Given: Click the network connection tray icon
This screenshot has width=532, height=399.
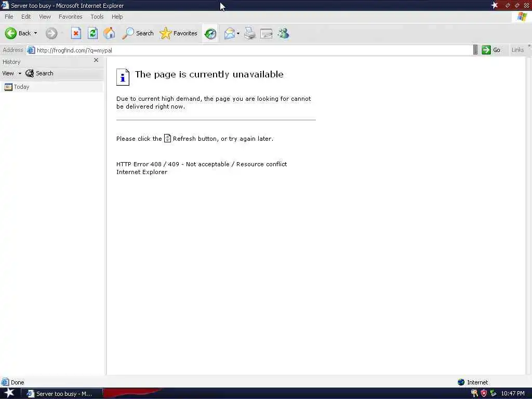Looking at the screenshot, I should click(493, 394).
